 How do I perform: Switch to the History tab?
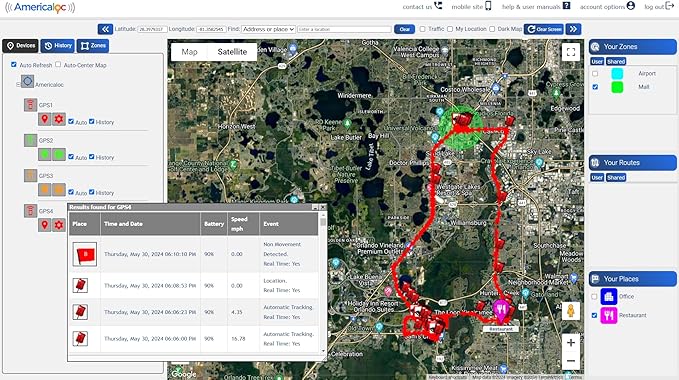pos(58,45)
